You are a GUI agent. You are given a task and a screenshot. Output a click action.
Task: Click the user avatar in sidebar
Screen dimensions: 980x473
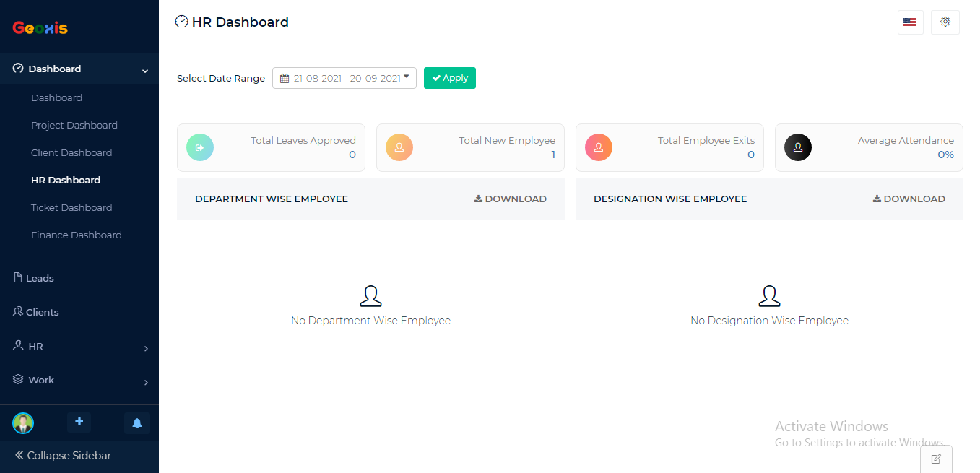[x=23, y=423]
